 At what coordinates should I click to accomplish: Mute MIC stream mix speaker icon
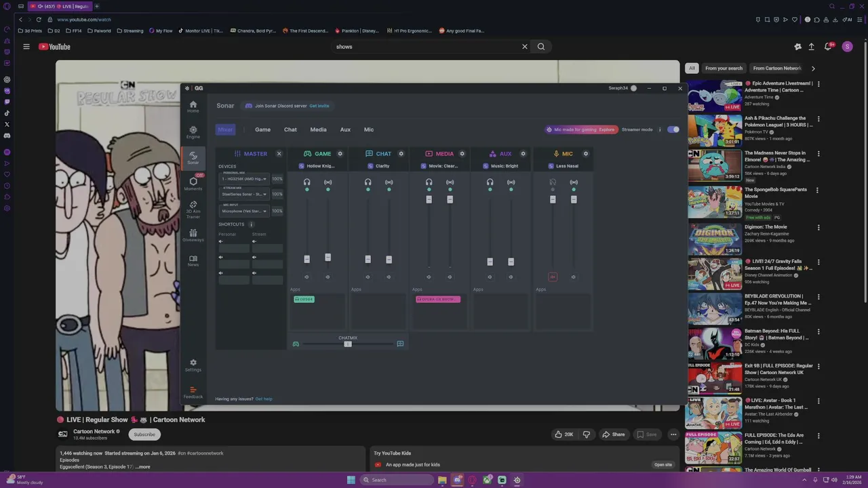pyautogui.click(x=573, y=277)
